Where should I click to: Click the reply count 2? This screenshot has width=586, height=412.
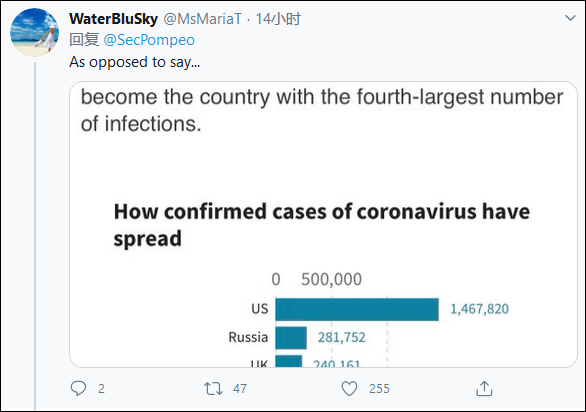pos(101,389)
